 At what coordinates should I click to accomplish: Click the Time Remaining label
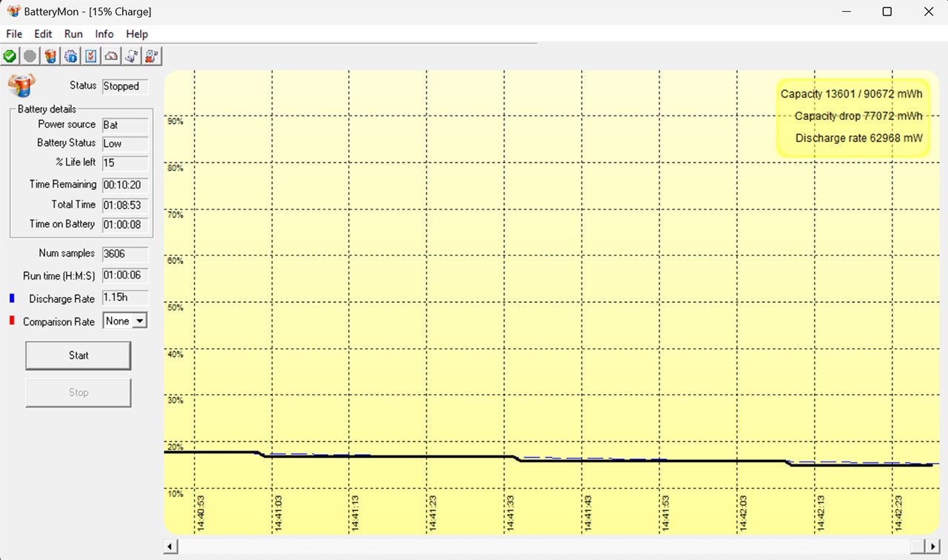point(63,184)
